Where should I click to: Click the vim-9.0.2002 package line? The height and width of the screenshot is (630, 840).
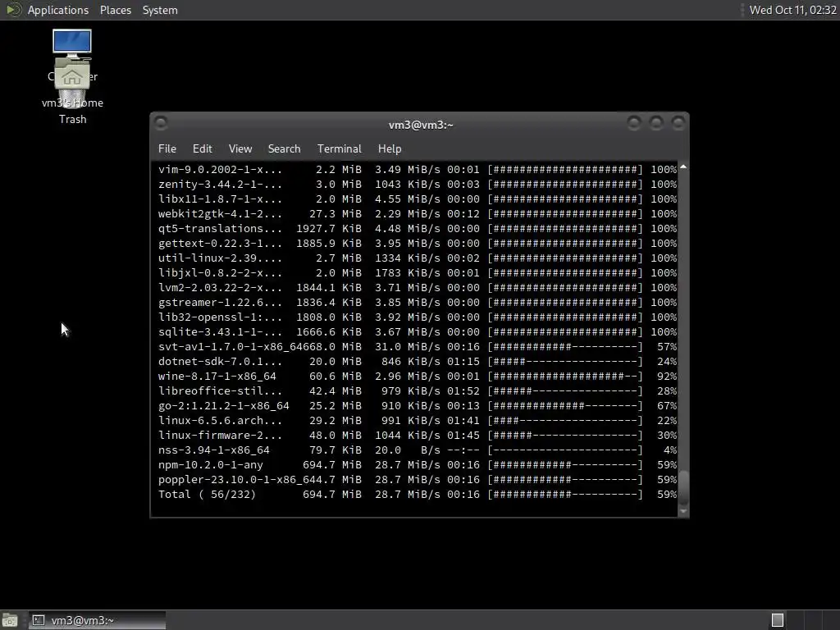pos(418,169)
